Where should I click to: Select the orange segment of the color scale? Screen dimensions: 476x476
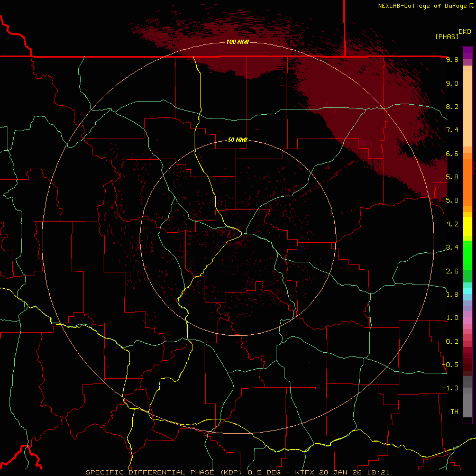467,183
